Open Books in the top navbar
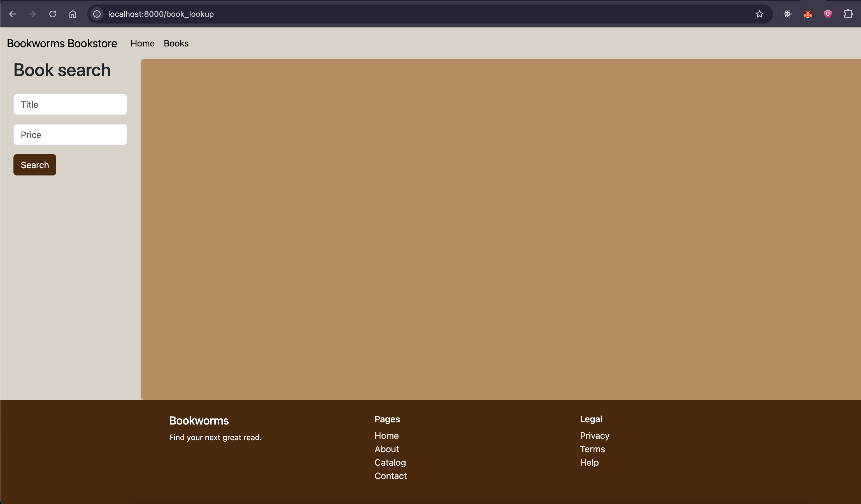Viewport: 861px width, 504px height. click(176, 43)
